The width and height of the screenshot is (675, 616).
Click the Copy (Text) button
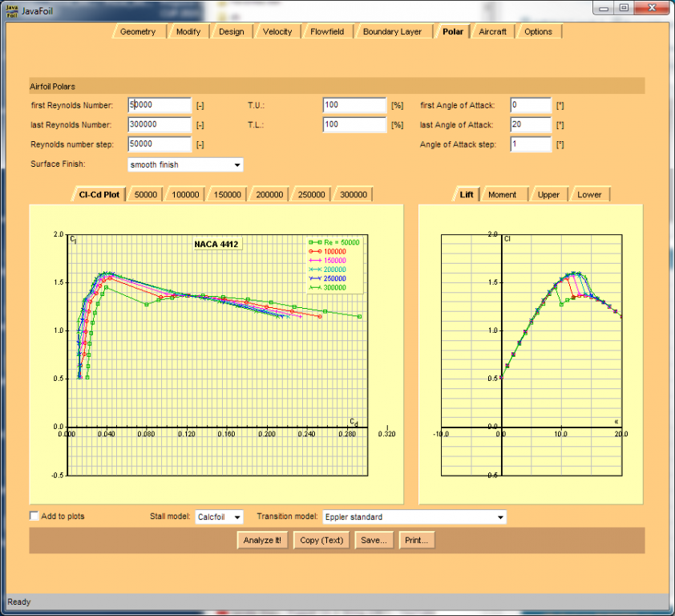pyautogui.click(x=321, y=541)
